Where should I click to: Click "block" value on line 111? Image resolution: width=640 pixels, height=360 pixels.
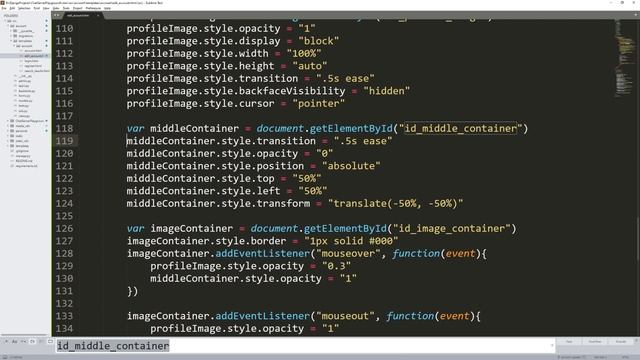[x=318, y=41]
